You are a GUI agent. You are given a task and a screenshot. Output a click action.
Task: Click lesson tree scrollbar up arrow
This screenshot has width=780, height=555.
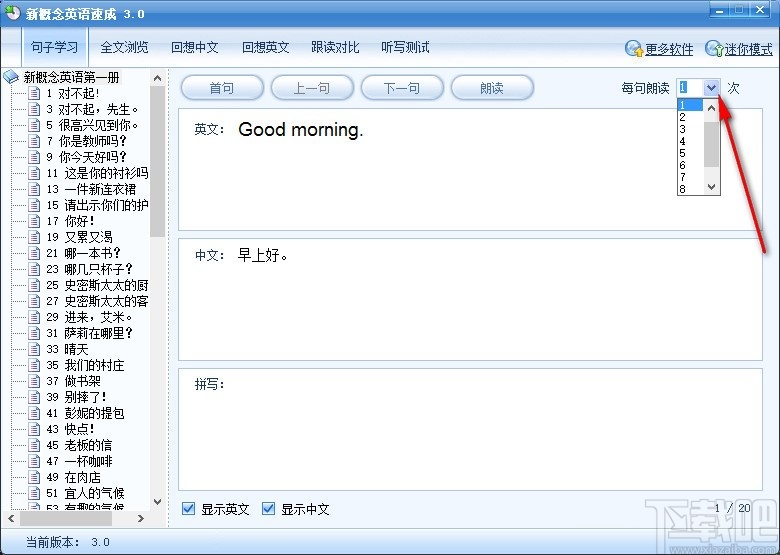tap(158, 78)
